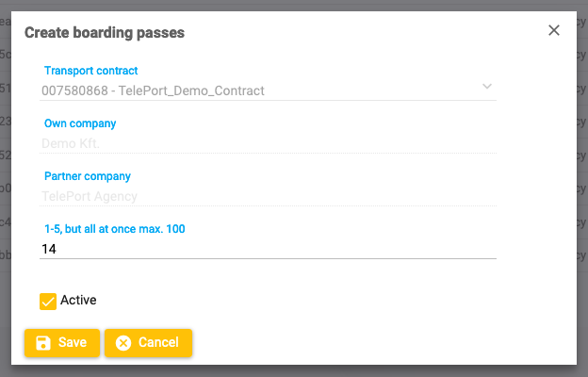Click the Own company label

80,123
